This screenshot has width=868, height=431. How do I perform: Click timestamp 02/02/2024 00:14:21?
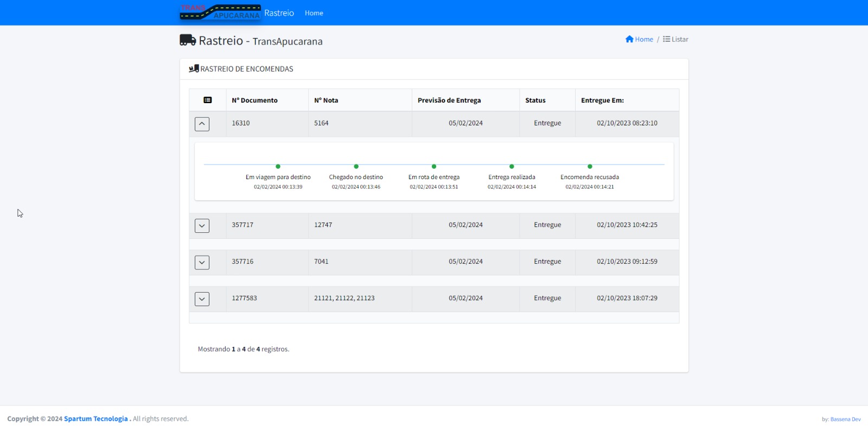click(x=590, y=187)
